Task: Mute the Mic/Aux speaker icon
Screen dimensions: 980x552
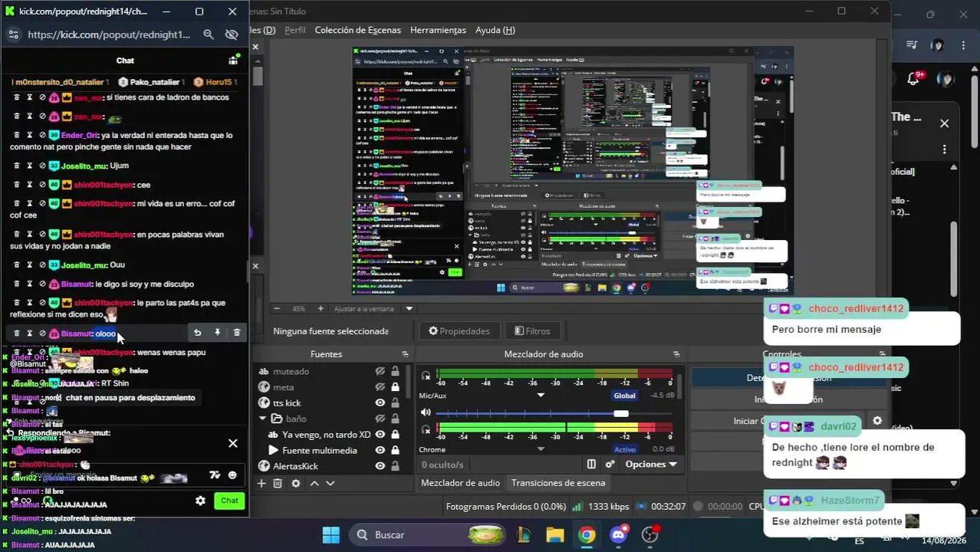Action: 426,412
